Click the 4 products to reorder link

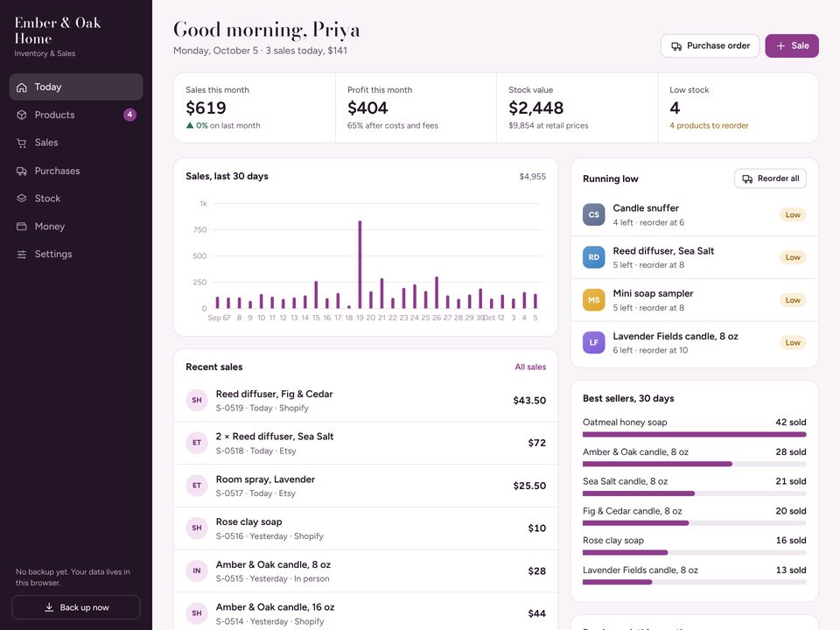709,125
